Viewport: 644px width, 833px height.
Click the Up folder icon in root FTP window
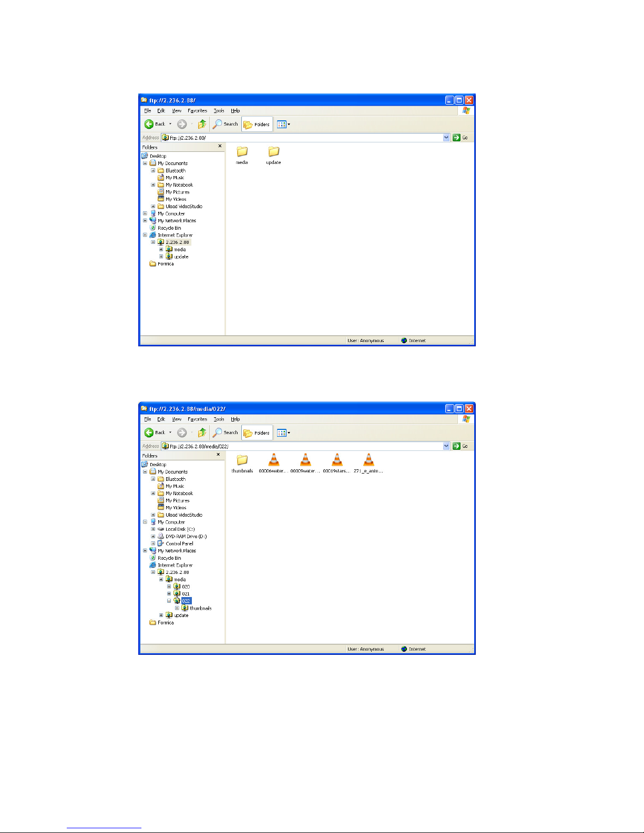[202, 124]
